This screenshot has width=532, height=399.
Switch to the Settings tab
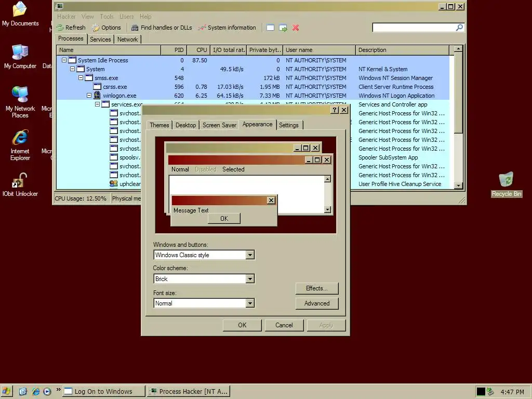click(289, 125)
